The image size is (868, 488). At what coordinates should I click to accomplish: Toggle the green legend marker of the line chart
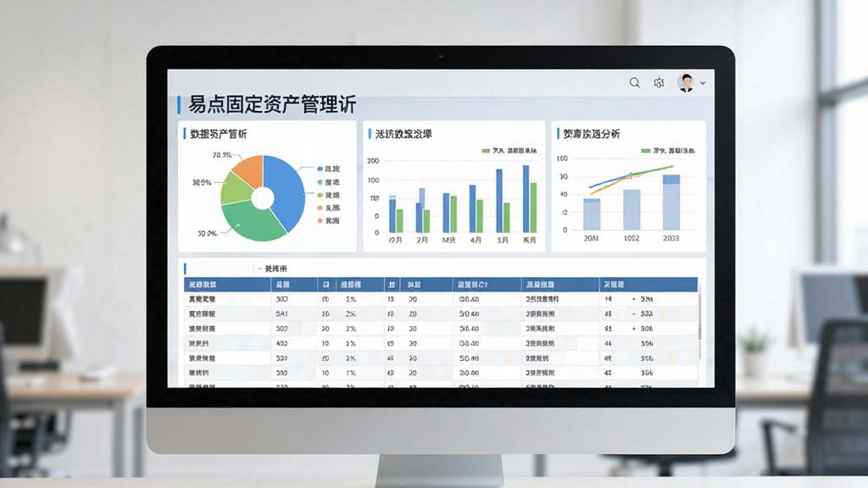pos(645,151)
